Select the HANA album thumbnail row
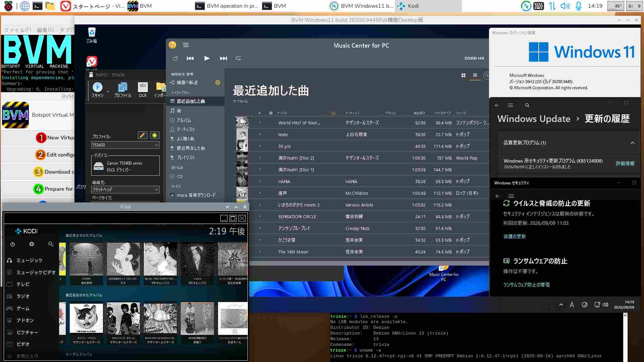644x362 pixels. (x=362, y=181)
